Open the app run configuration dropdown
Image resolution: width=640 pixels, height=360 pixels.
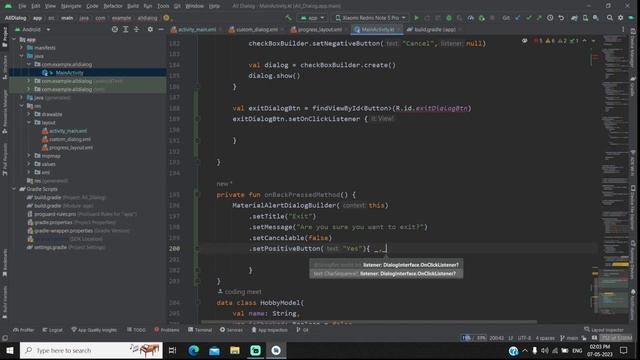(x=313, y=18)
